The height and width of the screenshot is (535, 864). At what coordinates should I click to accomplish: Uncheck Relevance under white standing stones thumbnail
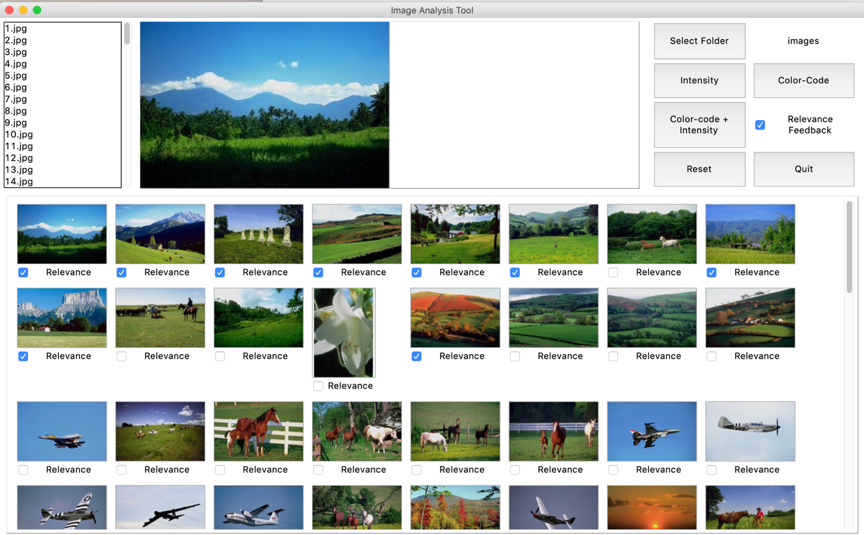pyautogui.click(x=220, y=272)
